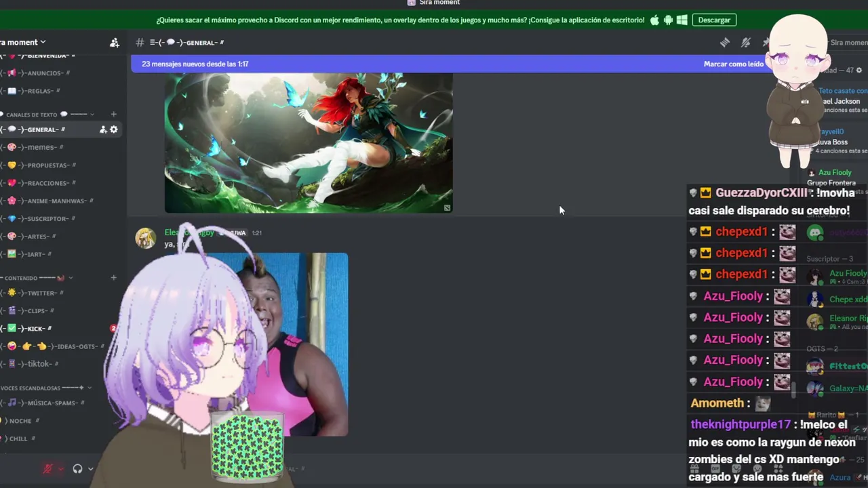Click the Android app icon in banner
Image resolution: width=868 pixels, height=488 pixels.
(x=668, y=20)
